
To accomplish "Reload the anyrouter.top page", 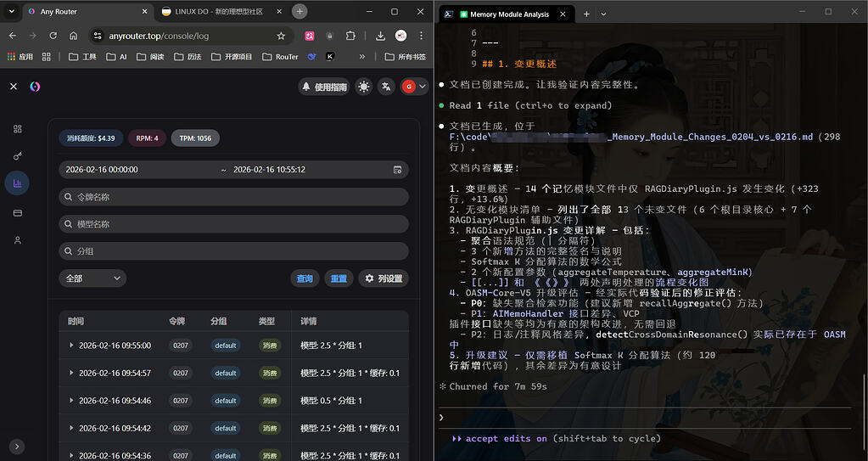I will point(53,36).
